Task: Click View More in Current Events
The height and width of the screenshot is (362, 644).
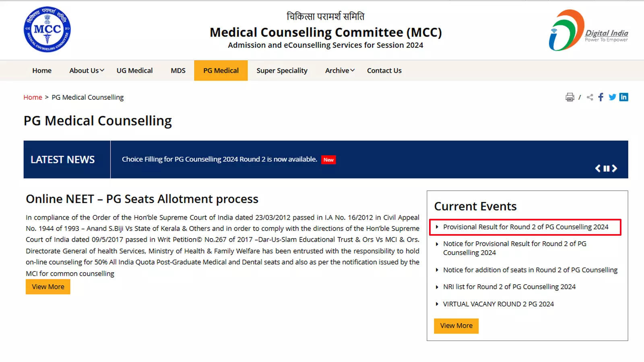Action: click(456, 325)
